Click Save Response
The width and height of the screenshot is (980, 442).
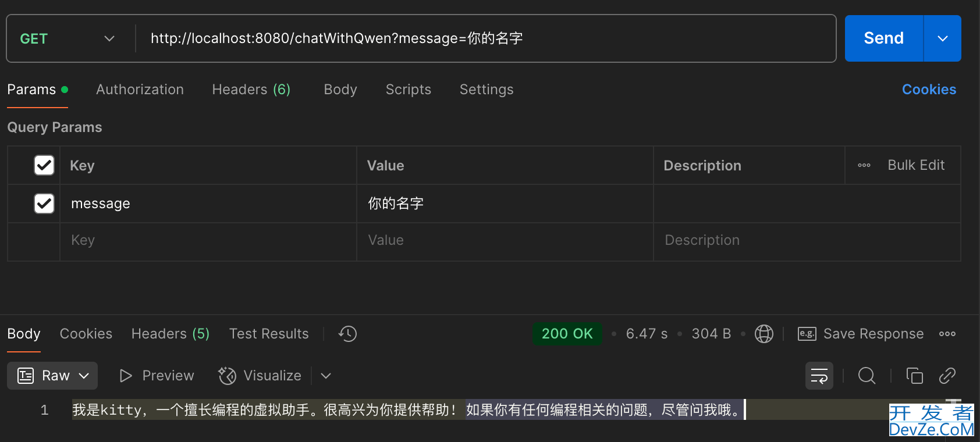pyautogui.click(x=861, y=334)
